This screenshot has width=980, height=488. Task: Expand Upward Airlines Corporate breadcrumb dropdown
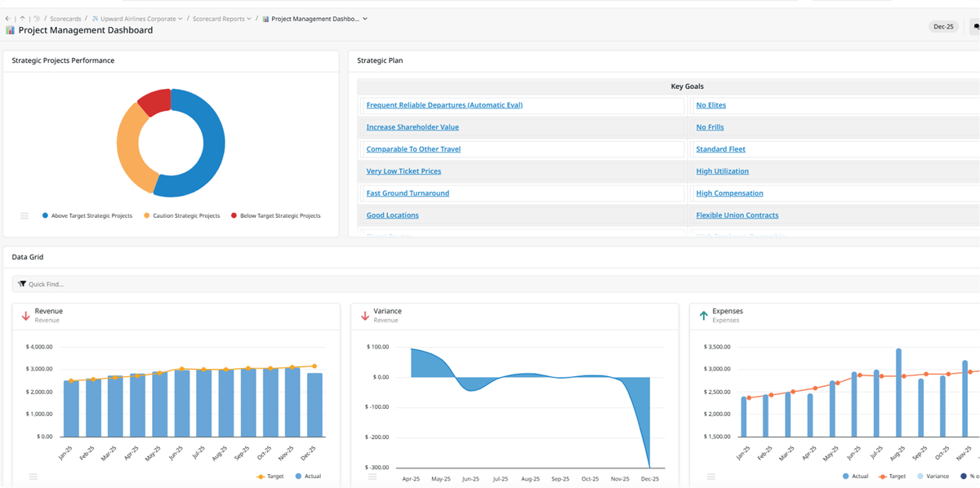point(180,19)
